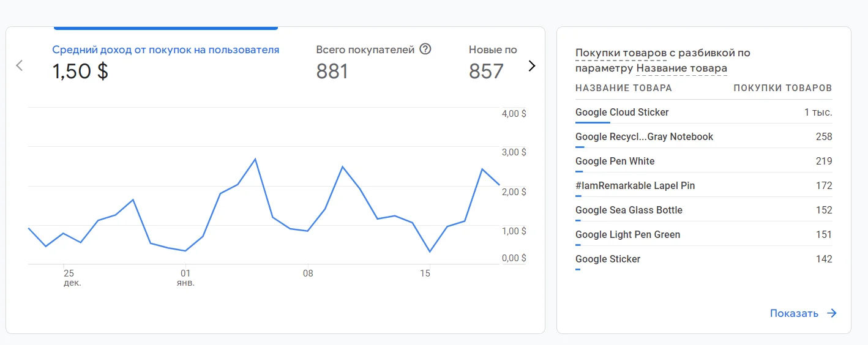Click the НАЗВАНИЕ ТОВАРА column header
868x345 pixels.
pyautogui.click(x=623, y=88)
